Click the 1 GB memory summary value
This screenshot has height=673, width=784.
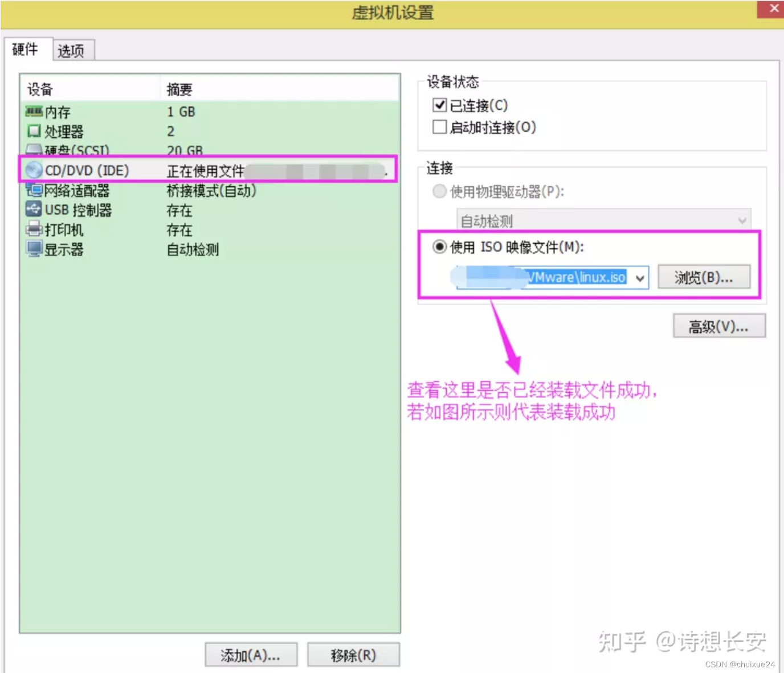[181, 112]
